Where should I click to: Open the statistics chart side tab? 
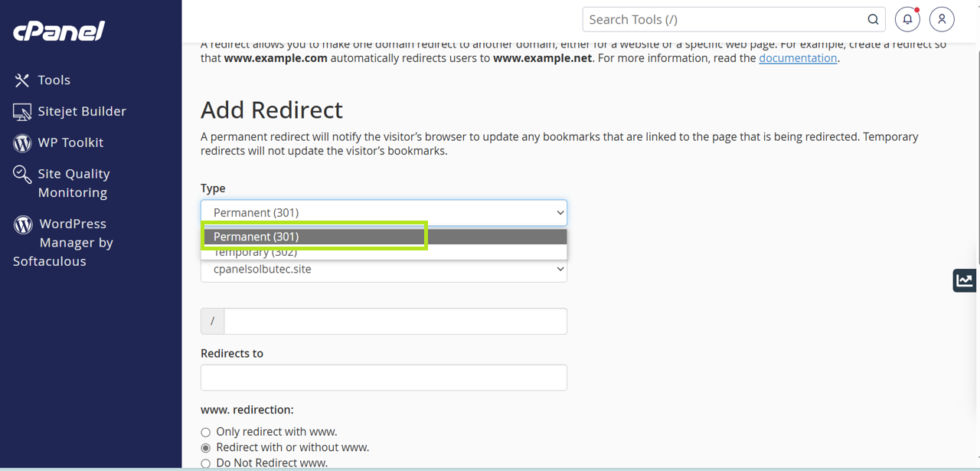pyautogui.click(x=965, y=280)
